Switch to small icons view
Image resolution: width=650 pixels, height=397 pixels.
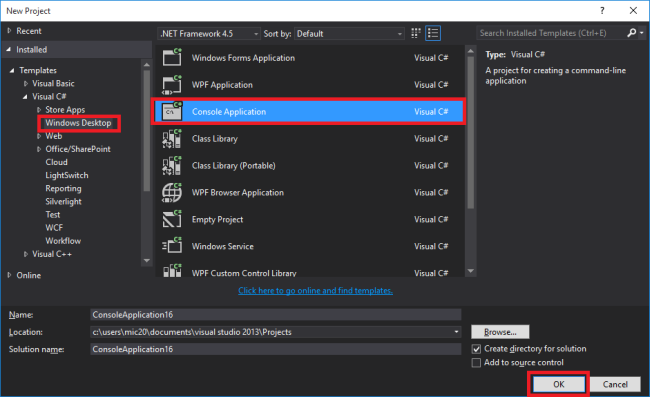coord(415,33)
